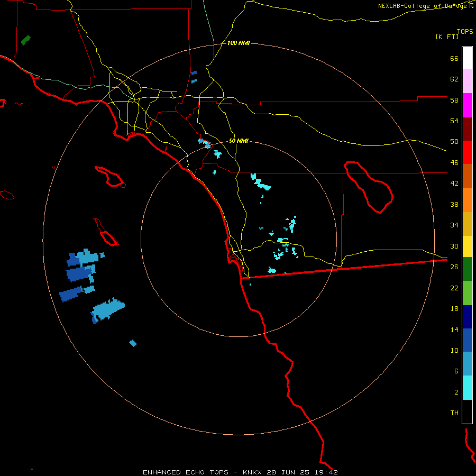Select the light pink legend color band

click(467, 81)
